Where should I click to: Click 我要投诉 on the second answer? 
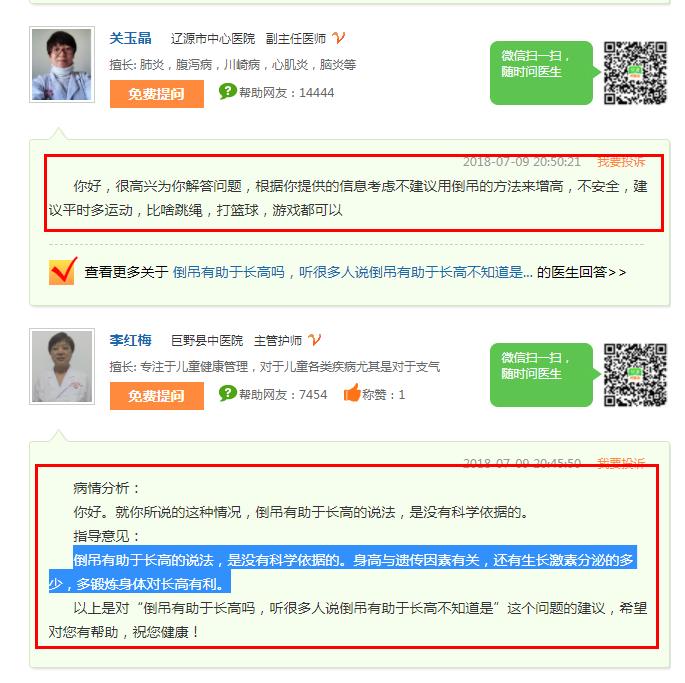point(621,462)
